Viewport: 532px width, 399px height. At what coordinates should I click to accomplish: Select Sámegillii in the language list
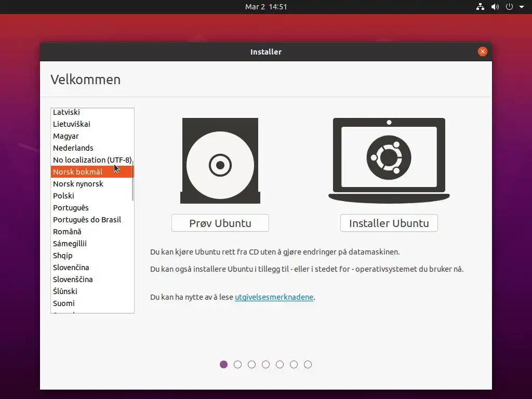(91, 244)
